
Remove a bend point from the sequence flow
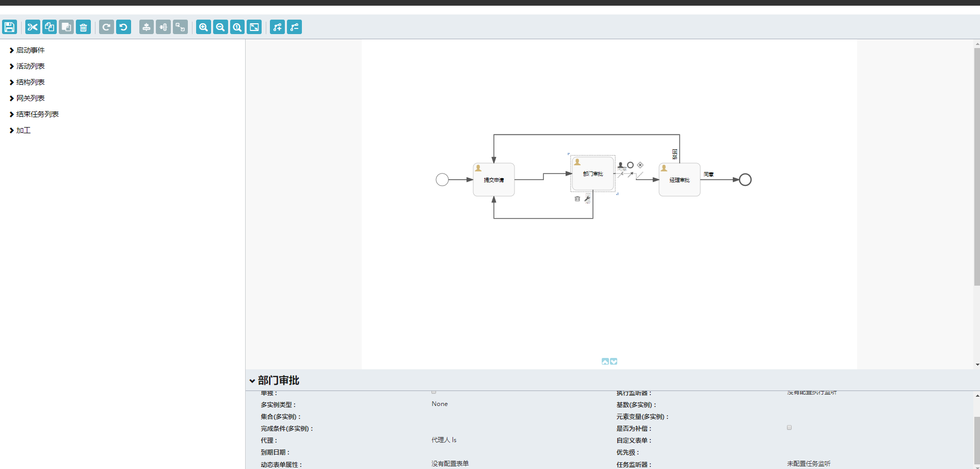point(294,27)
